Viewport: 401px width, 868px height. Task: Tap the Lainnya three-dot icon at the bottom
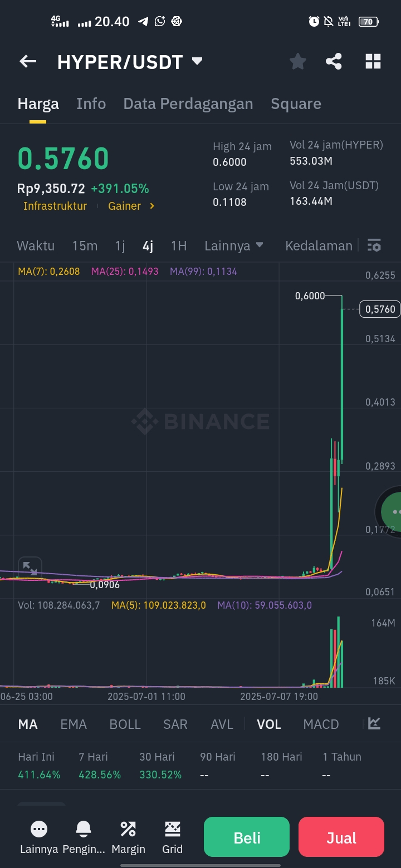pos(39,830)
